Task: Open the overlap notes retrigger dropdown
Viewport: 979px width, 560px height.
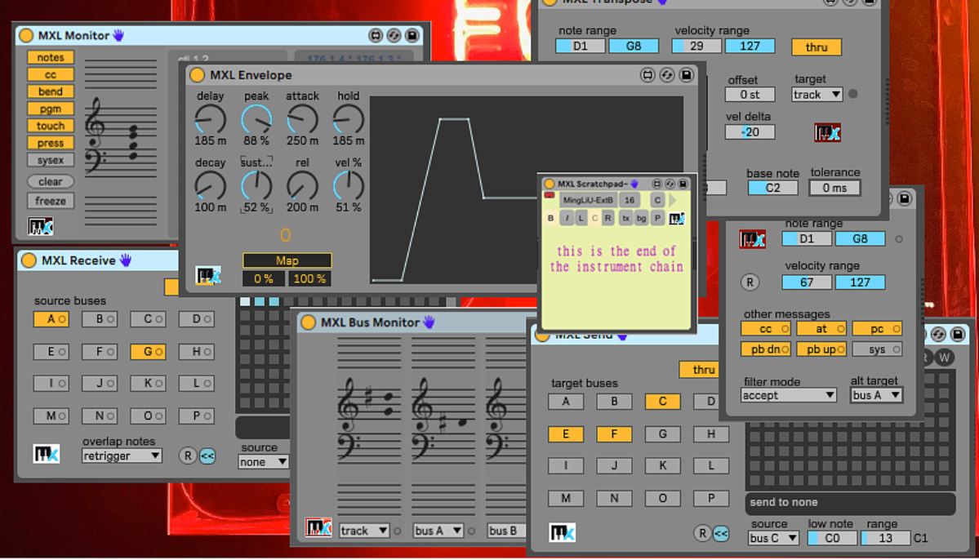Action: 122,456
